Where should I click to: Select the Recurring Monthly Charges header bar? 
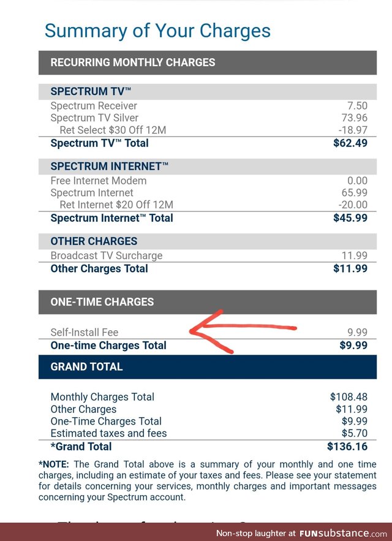coord(208,62)
